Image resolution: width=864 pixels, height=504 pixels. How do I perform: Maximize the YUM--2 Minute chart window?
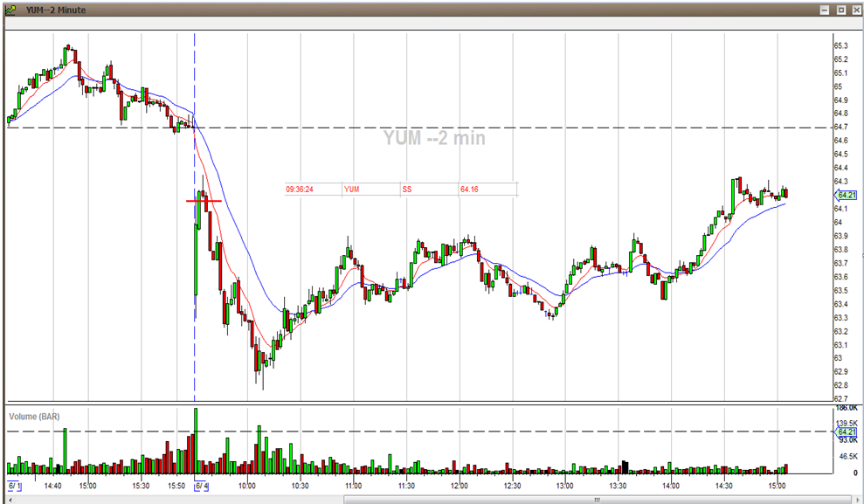pyautogui.click(x=841, y=10)
